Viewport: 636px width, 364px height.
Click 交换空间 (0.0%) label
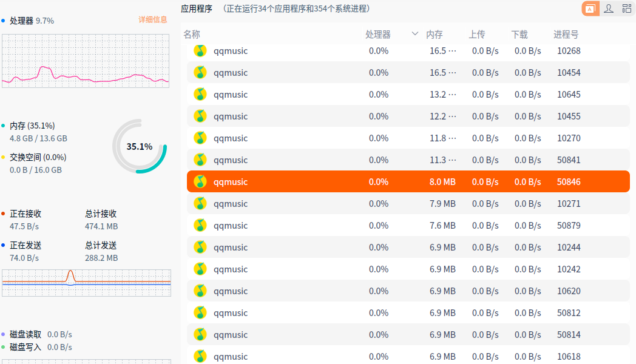click(x=38, y=157)
